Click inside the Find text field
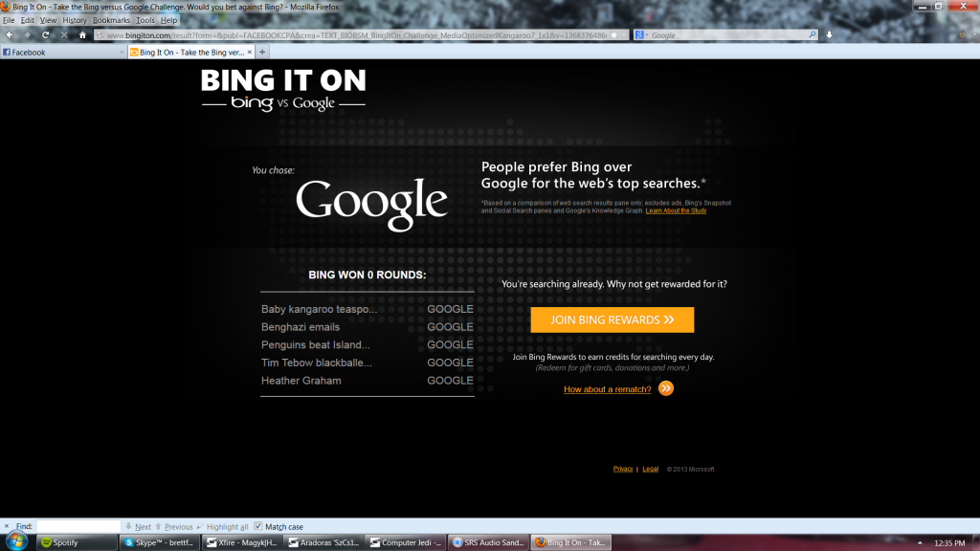980x551 pixels. click(x=78, y=527)
